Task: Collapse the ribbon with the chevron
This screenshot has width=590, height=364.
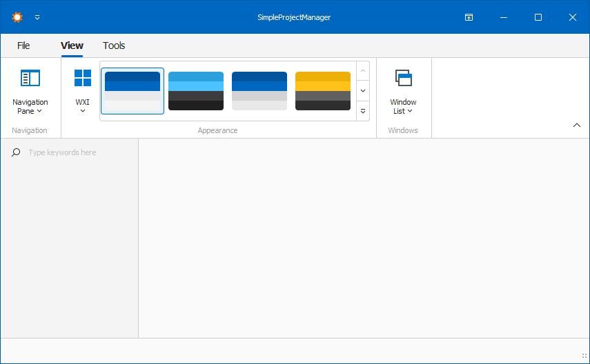Action: 577,125
